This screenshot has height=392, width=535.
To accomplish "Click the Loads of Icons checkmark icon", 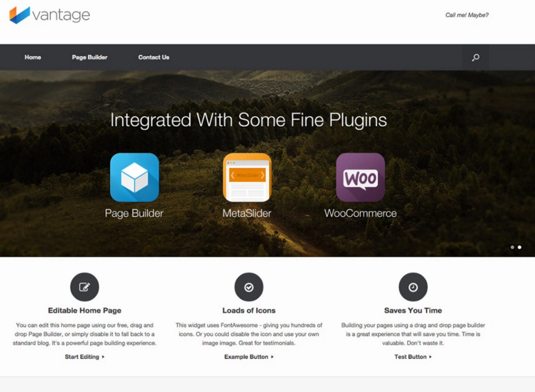I will coord(249,287).
